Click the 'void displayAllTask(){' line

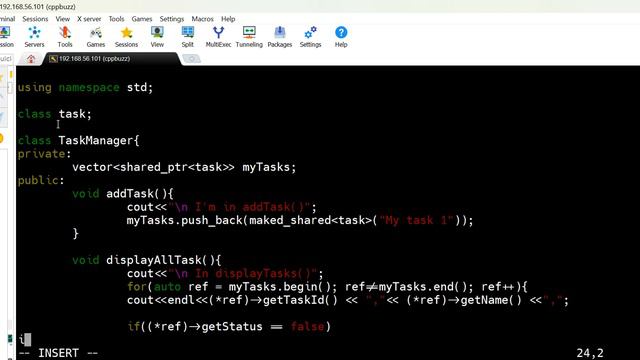pos(147,260)
